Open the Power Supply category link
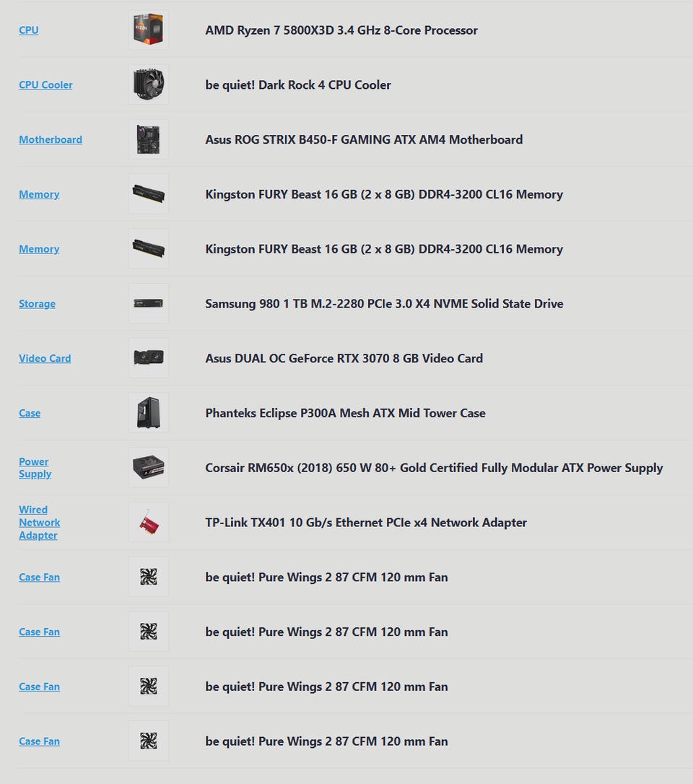The height and width of the screenshot is (784, 693). [35, 468]
